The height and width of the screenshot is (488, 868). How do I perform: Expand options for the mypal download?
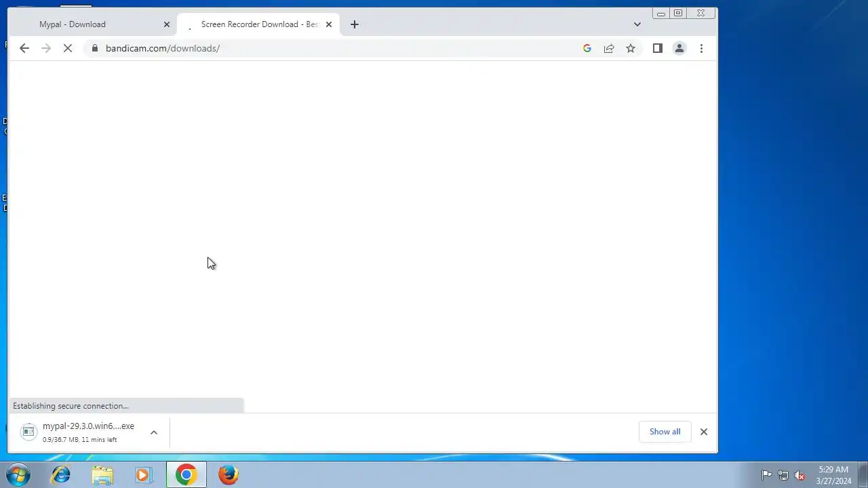pyautogui.click(x=154, y=432)
